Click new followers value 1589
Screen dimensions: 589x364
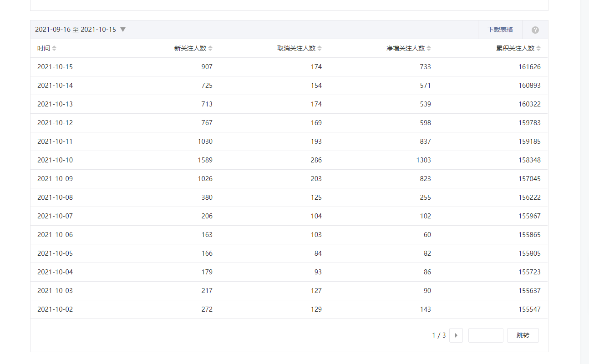point(205,160)
